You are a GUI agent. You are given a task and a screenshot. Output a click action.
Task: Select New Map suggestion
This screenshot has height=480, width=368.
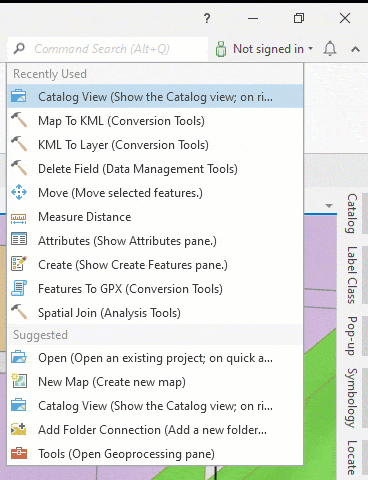click(155, 382)
